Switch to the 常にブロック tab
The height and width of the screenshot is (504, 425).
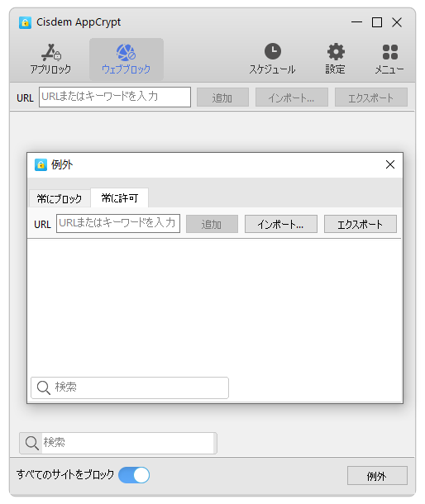coord(60,198)
